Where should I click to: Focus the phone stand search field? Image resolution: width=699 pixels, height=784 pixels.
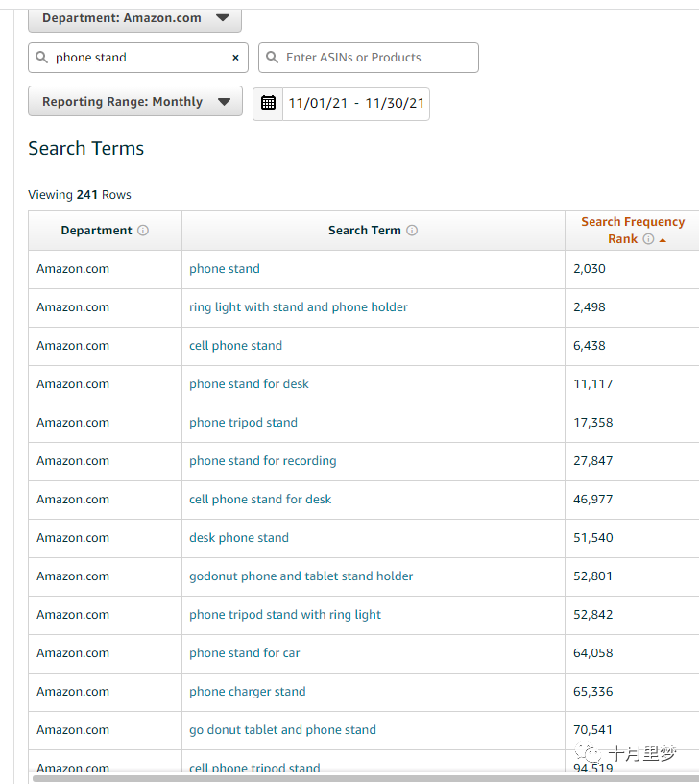click(x=138, y=58)
